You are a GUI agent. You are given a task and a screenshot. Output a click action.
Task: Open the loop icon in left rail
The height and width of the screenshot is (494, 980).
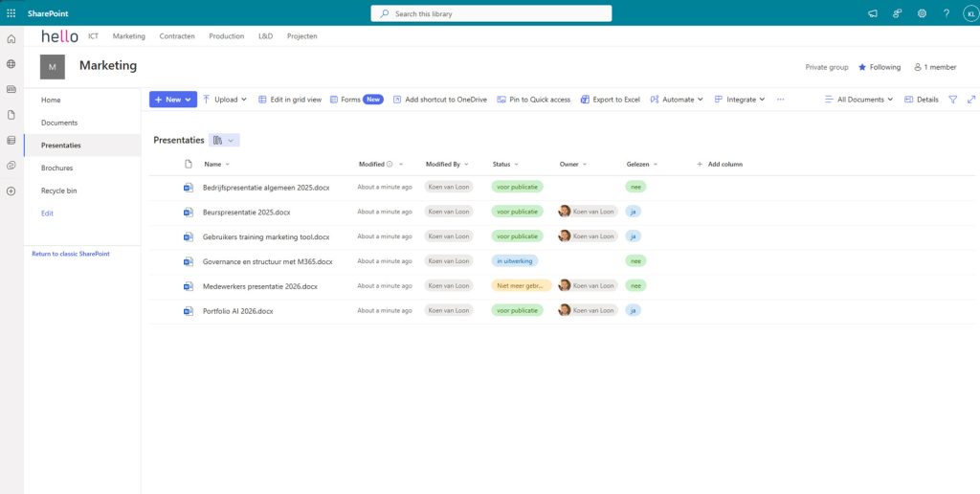click(x=11, y=166)
